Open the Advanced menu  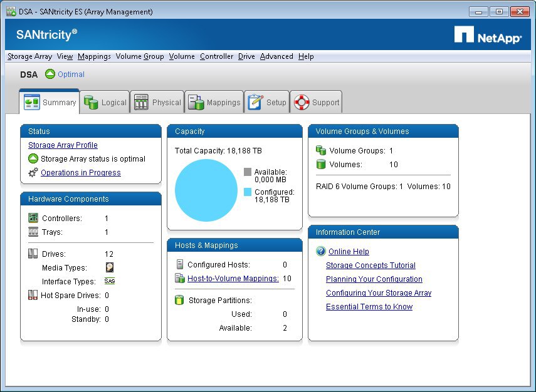276,56
